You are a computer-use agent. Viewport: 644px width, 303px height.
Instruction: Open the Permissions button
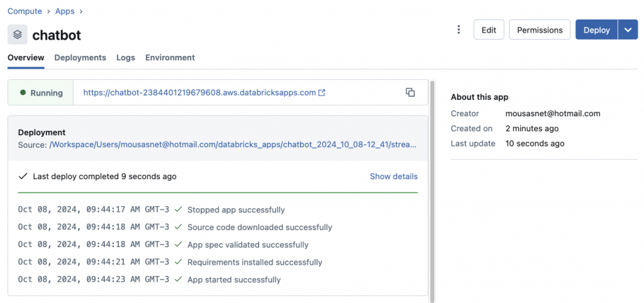540,30
